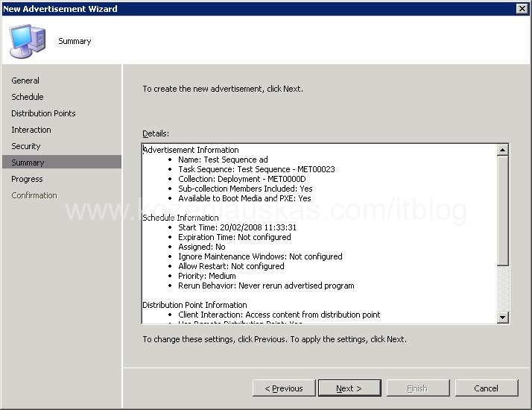Click scrollbar track below the thumb
Screen dimensions: 532x410
(503, 291)
